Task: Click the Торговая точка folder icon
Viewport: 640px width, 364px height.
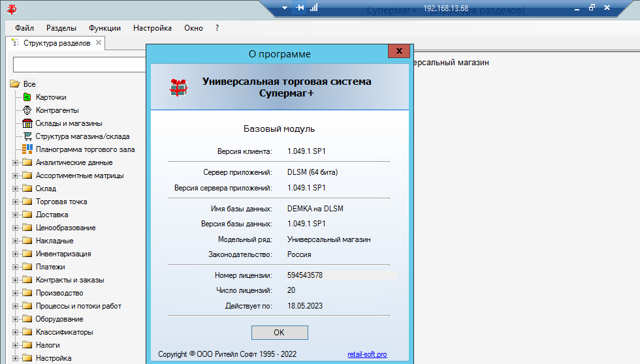Action: pyautogui.click(x=27, y=202)
